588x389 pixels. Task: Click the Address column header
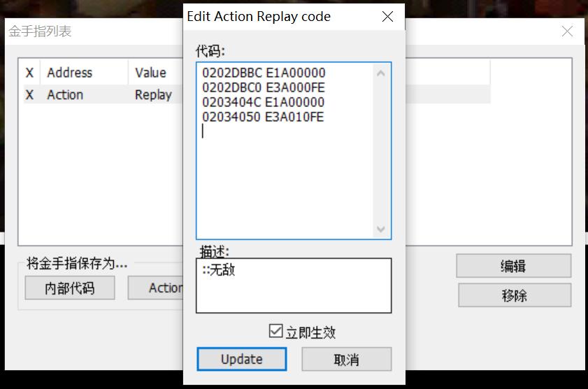pos(84,72)
